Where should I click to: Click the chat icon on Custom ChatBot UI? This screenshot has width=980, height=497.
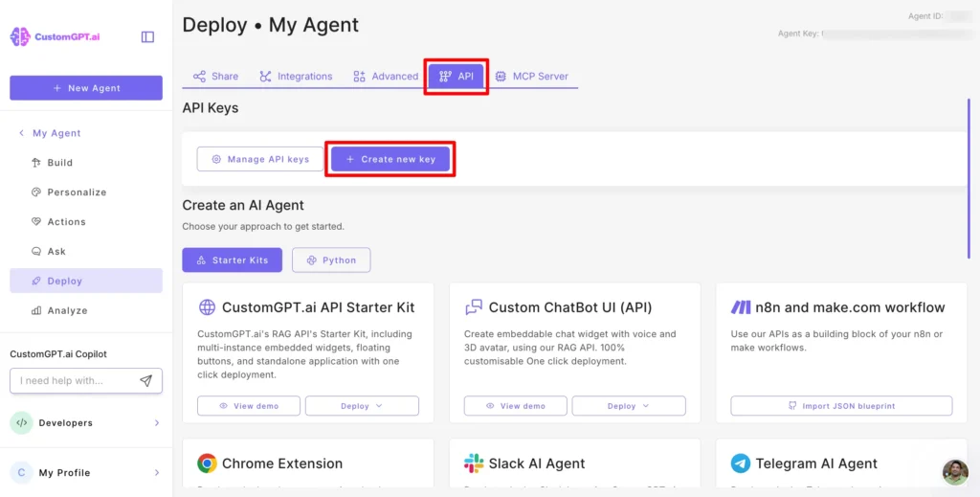coord(474,307)
